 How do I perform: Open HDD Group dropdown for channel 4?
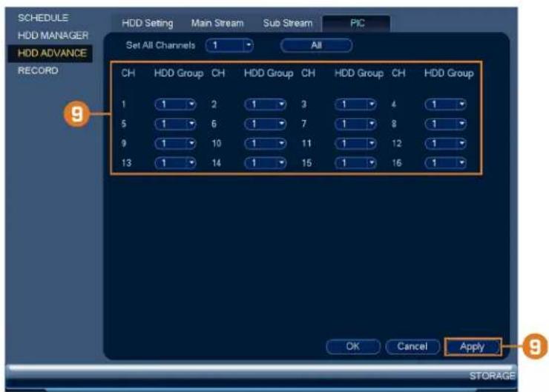(445, 104)
